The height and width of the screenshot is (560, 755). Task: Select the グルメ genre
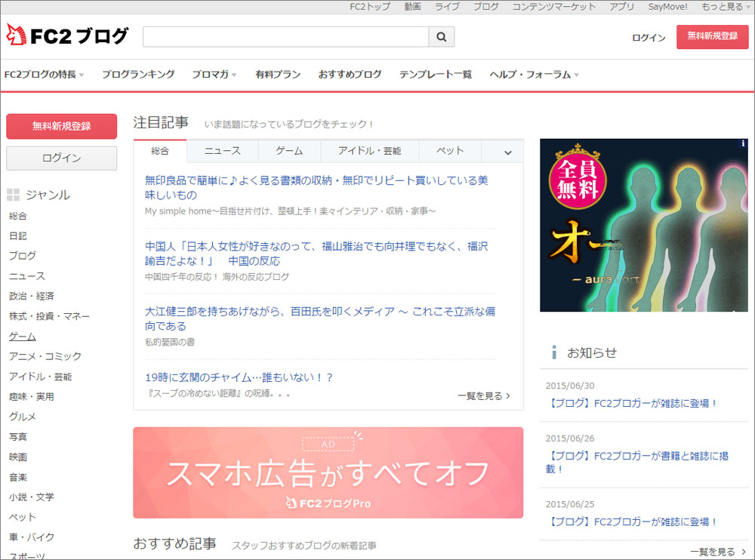point(22,417)
